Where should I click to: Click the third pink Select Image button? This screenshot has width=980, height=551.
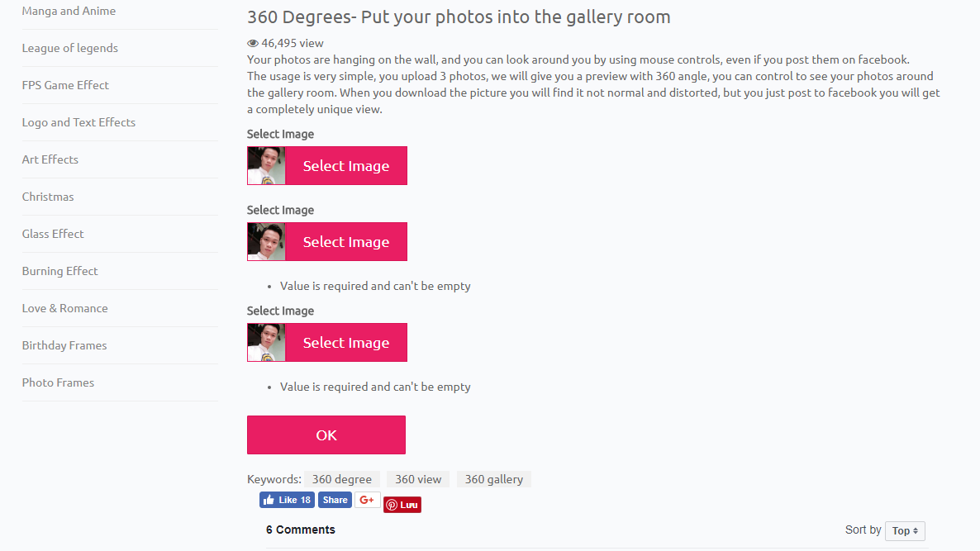point(346,342)
